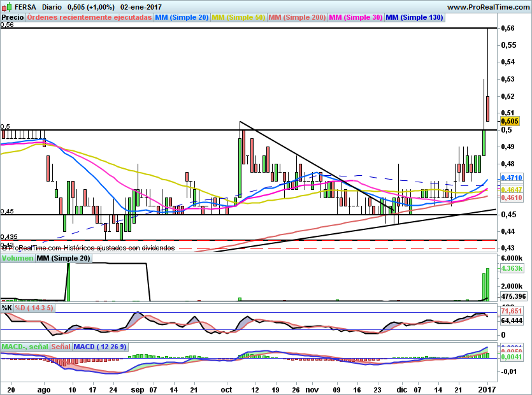Click the navy MM (Simple 130) label
The height and width of the screenshot is (395, 532).
pos(414,17)
